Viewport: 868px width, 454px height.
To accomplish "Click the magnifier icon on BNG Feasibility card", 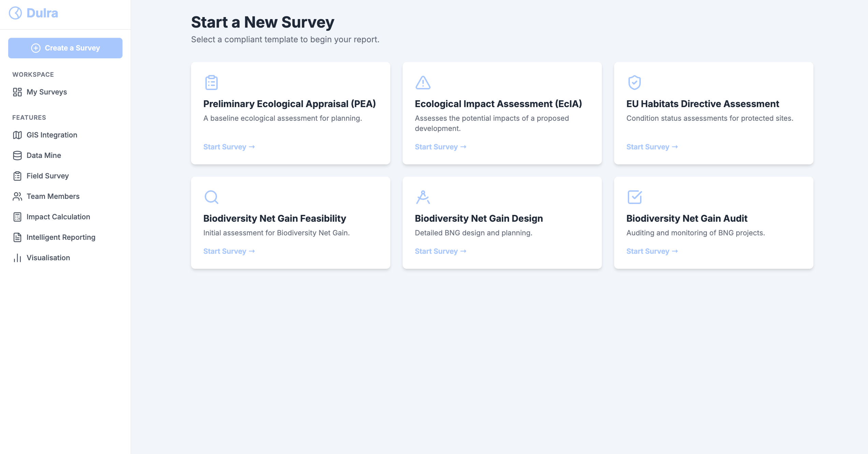I will click(211, 197).
